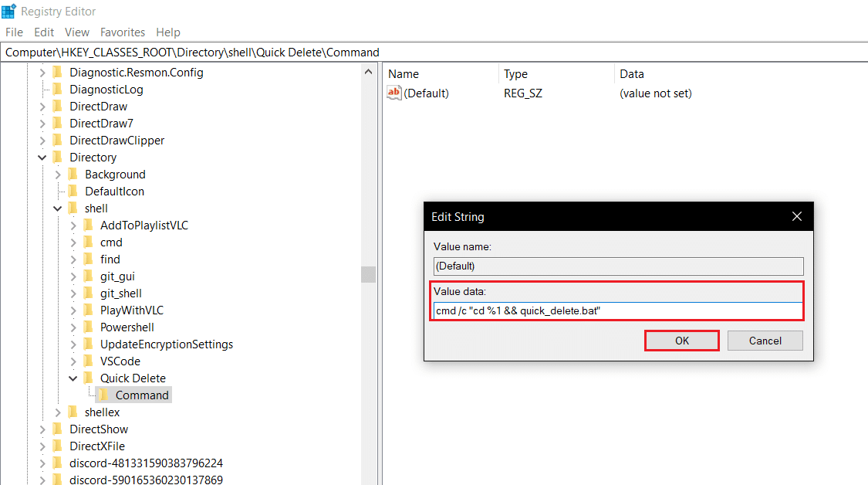Expand the DirectXFile key
This screenshot has width=868, height=485.
click(x=42, y=446)
